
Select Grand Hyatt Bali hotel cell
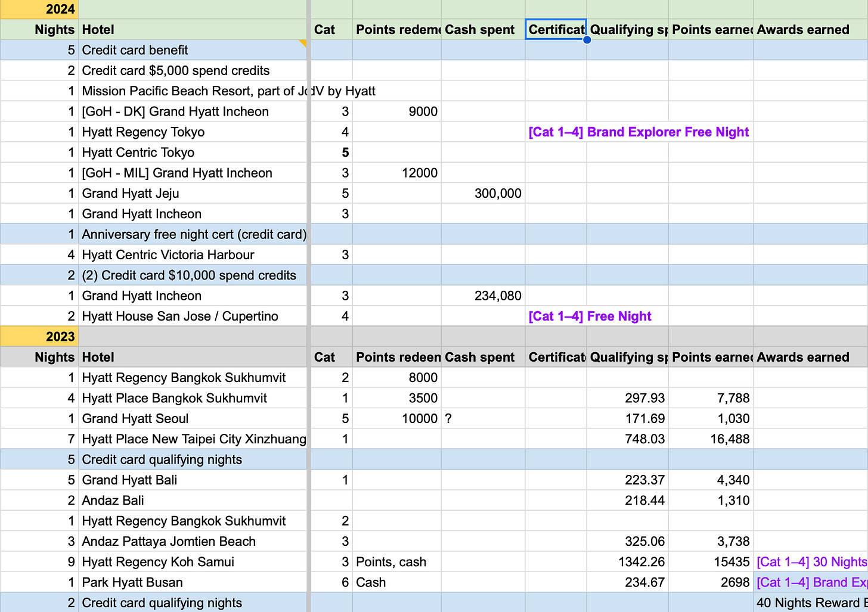pos(193,480)
